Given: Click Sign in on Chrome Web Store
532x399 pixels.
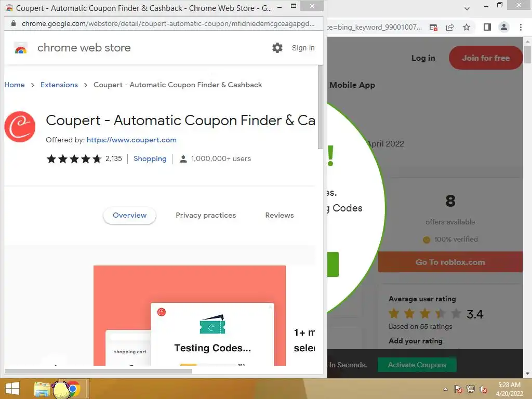Looking at the screenshot, I should (303, 48).
